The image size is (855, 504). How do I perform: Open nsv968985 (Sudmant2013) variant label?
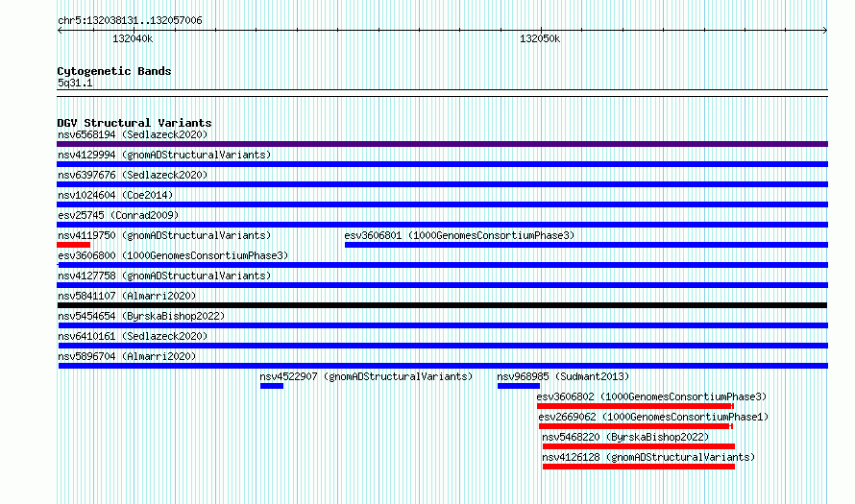tap(563, 376)
